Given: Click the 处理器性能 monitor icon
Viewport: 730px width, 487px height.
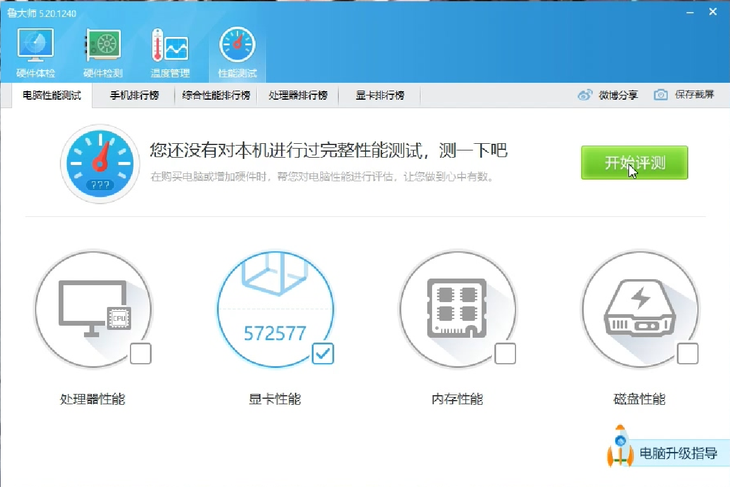Looking at the screenshot, I should pos(93,309).
